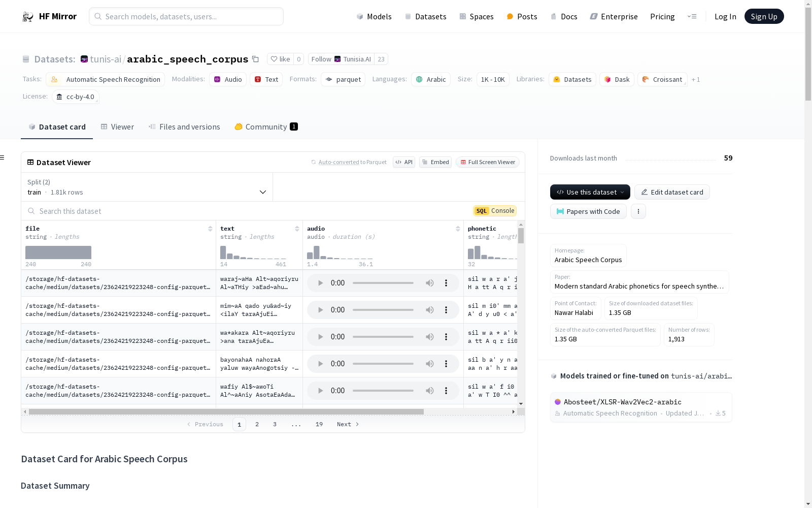Image resolution: width=812 pixels, height=508 pixels.
Task: Click the Auto-converted link
Action: [339, 162]
